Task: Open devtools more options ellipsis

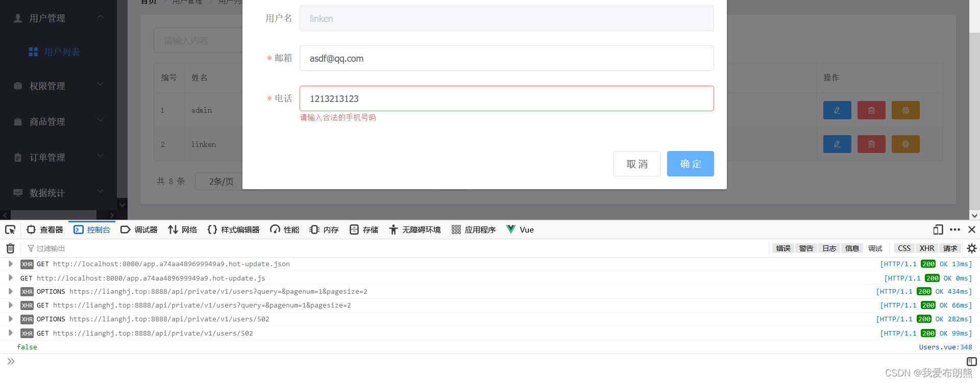Action: coord(955,229)
